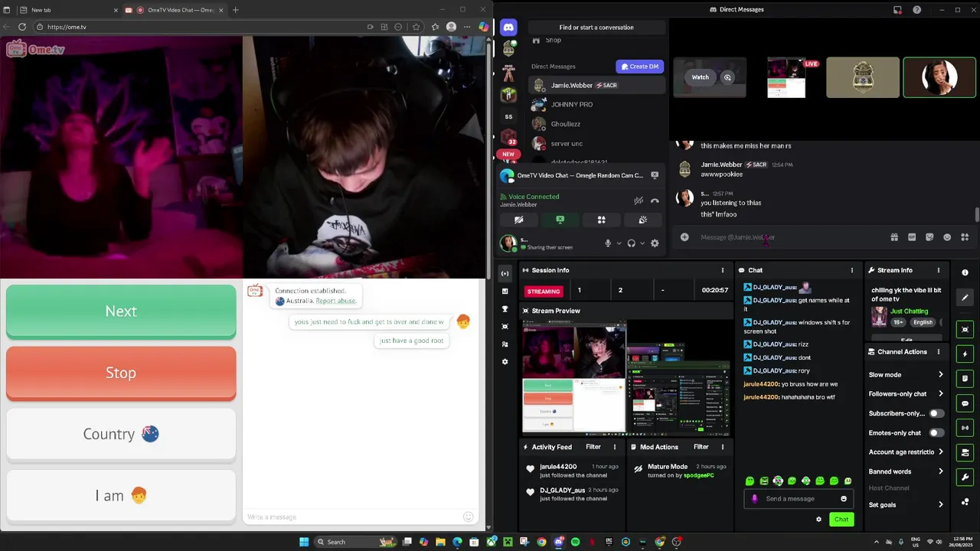Toggle Discord noise suppression icon
This screenshot has width=980, height=551.
pyautogui.click(x=638, y=201)
